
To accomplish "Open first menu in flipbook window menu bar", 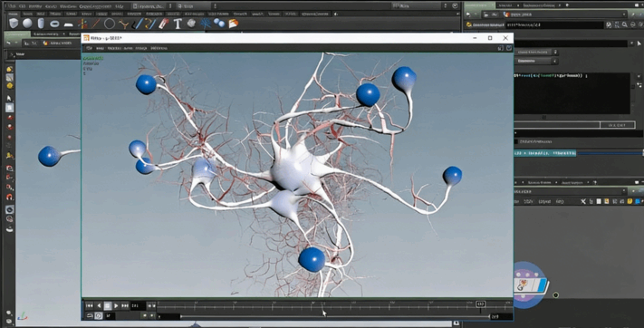I will 89,48.
